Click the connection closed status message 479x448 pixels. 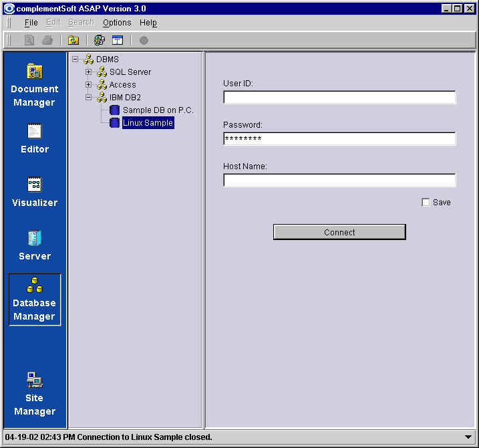coord(108,437)
